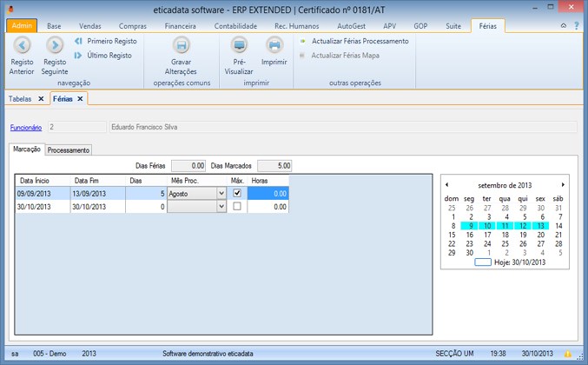Go to previous month in the calendar
Image resolution: width=588 pixels, height=365 pixels.
447,185
